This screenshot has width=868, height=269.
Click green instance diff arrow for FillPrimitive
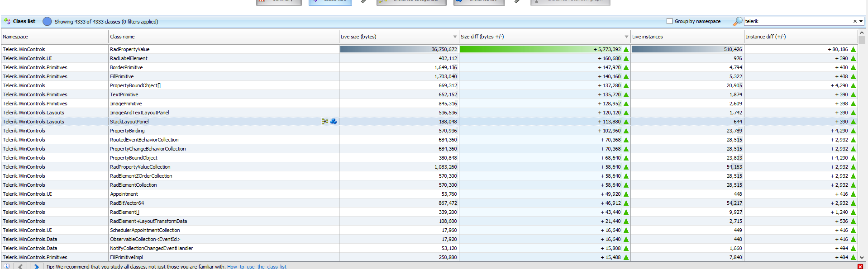(x=853, y=76)
